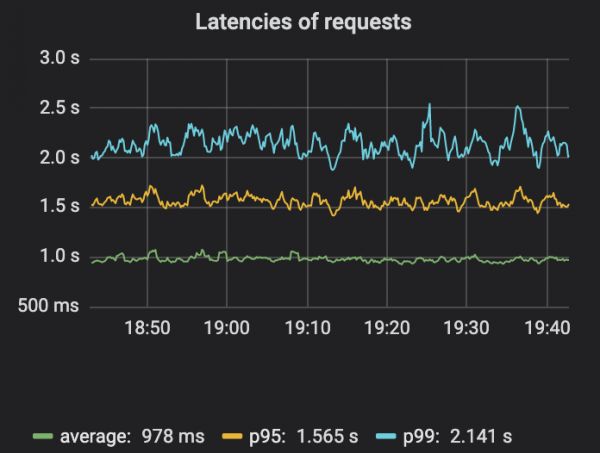The width and height of the screenshot is (600, 453).
Task: Click the 19:30 time axis label
Action: (466, 328)
